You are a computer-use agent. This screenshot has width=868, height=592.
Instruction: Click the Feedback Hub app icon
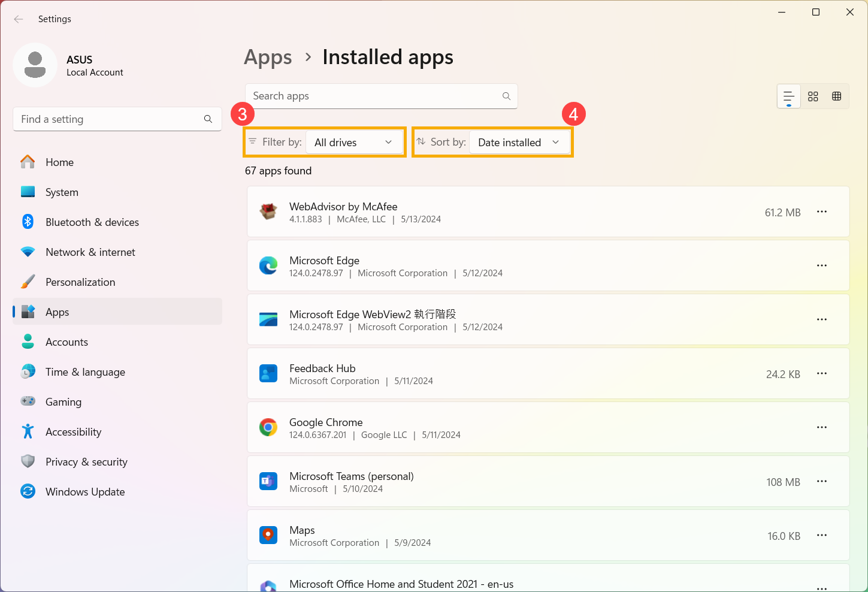[268, 373]
